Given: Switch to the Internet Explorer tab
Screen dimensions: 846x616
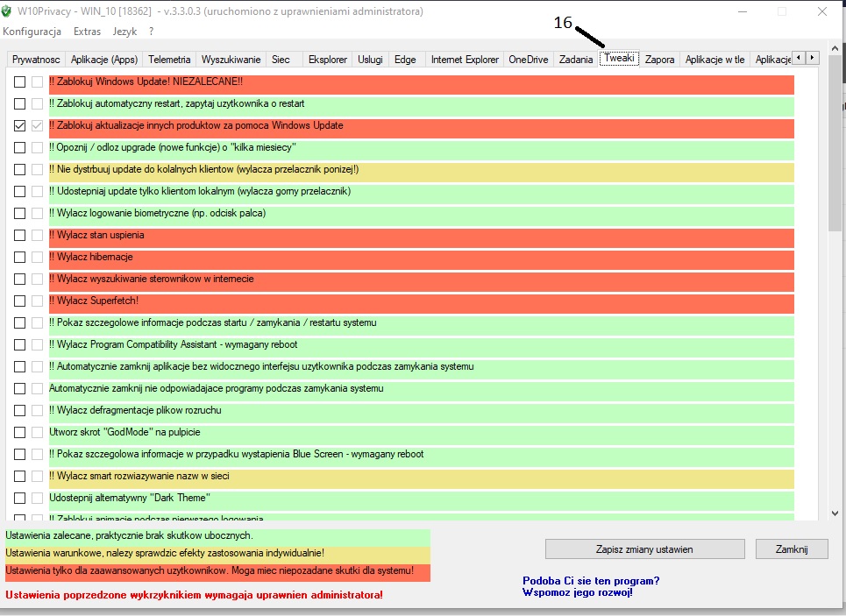Looking at the screenshot, I should coord(465,60).
